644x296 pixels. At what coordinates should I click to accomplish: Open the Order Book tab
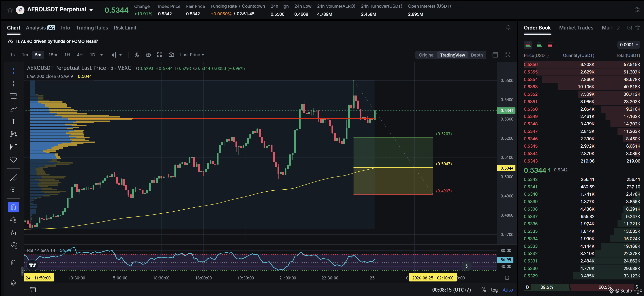coord(537,28)
